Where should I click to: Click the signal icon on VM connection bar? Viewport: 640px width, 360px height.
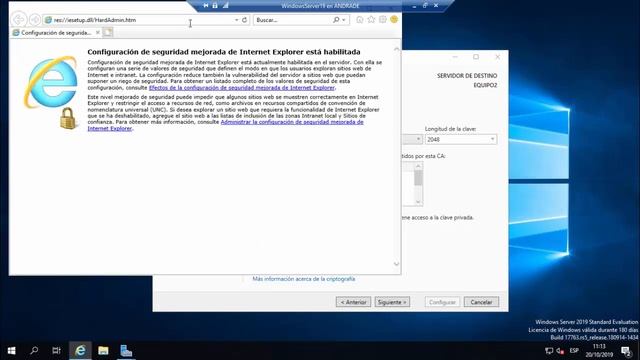tap(225, 5)
